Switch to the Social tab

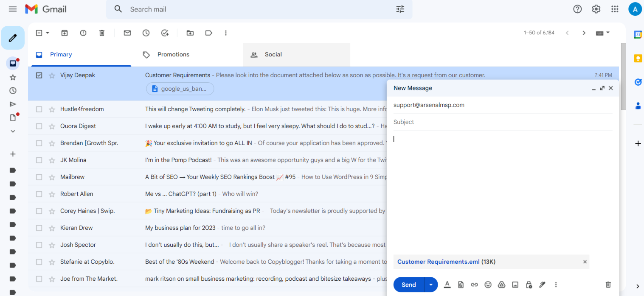[x=273, y=54]
